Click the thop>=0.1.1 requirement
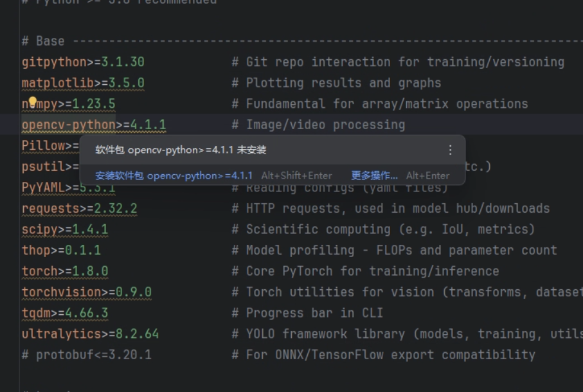This screenshot has height=392, width=583. pyautogui.click(x=61, y=250)
